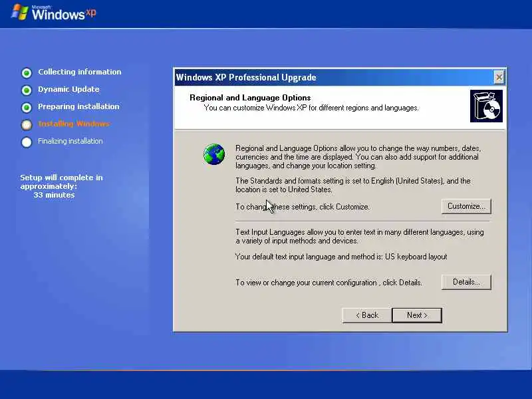532x399 pixels.
Task: Select the Installing Windows step bullet
Action: click(27, 125)
